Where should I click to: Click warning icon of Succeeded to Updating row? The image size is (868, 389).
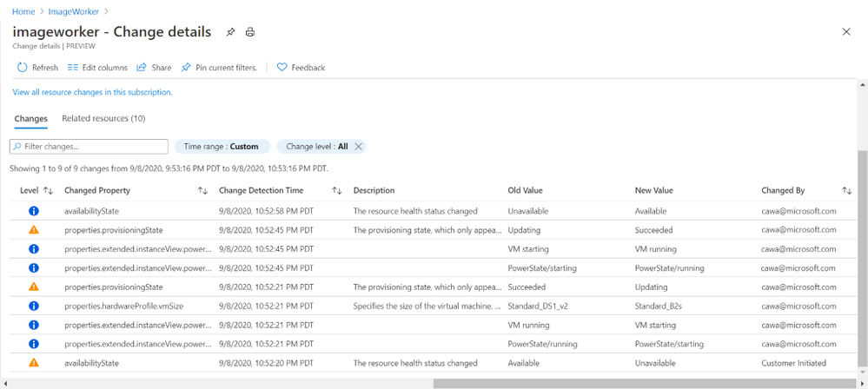tap(34, 287)
